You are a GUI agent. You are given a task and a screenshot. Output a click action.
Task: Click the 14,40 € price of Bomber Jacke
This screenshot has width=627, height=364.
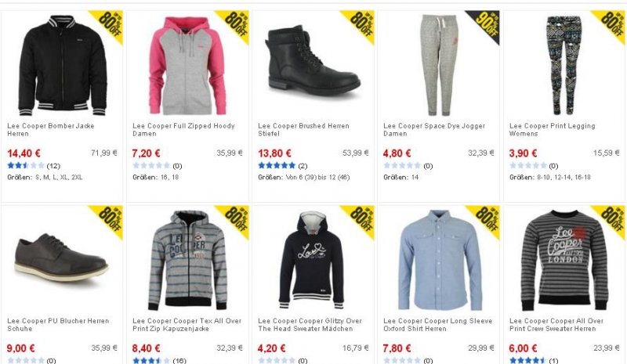24,153
